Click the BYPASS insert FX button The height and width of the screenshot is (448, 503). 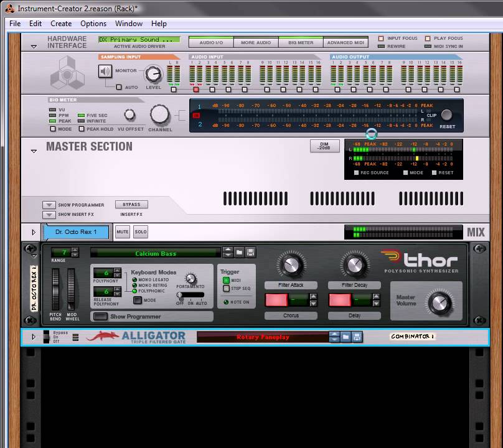point(131,204)
